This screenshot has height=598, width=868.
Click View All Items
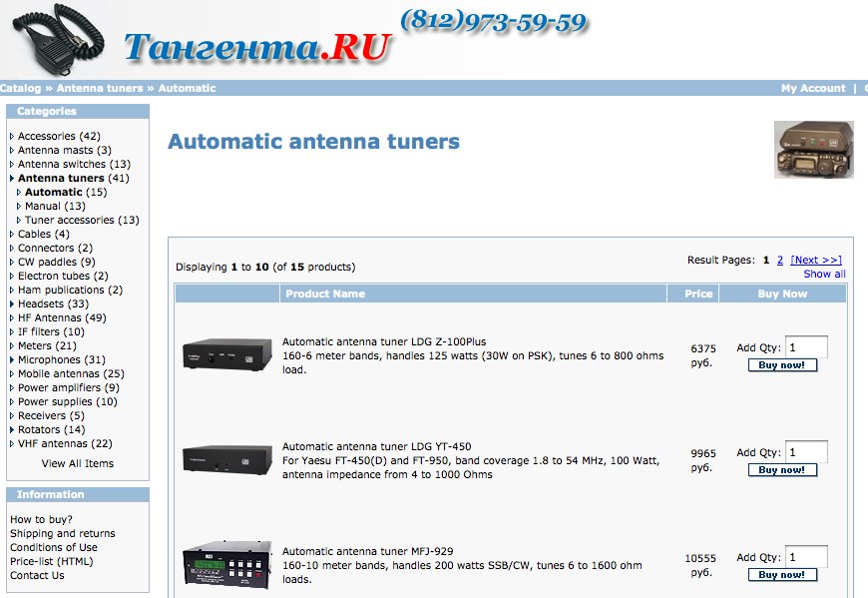point(78,463)
